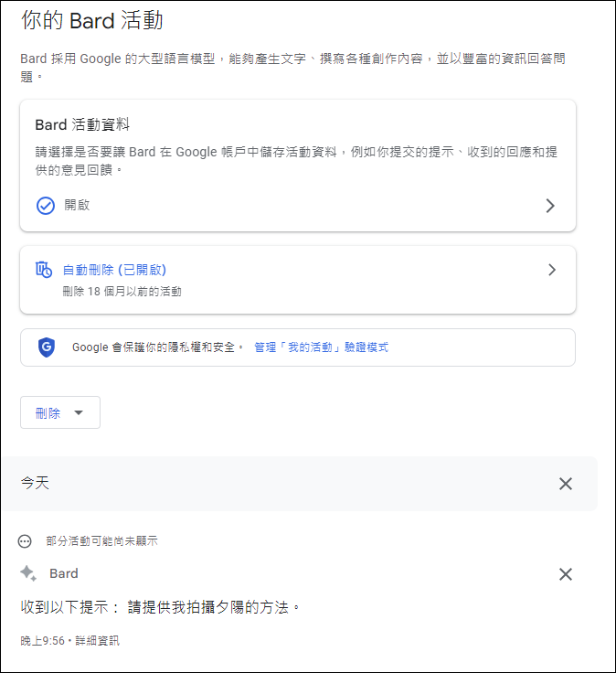The image size is (616, 673).
Task: Click the 開啟 status text
Action: pyautogui.click(x=77, y=205)
